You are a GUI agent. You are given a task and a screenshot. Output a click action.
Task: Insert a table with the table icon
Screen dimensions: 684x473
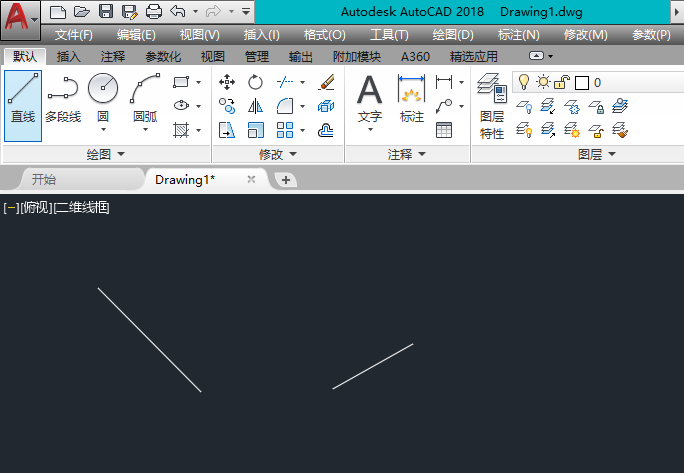[444, 130]
